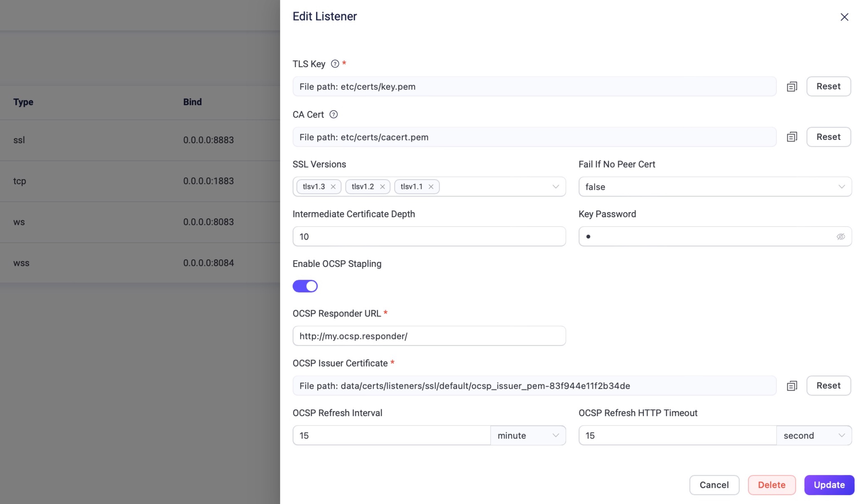Click the TLS Key help question icon

335,64
